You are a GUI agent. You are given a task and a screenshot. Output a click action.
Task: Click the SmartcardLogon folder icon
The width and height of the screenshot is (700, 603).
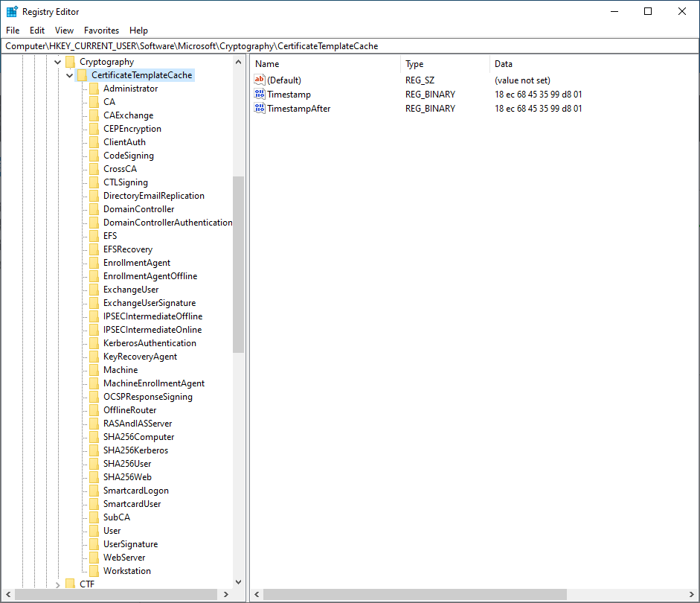tap(94, 491)
